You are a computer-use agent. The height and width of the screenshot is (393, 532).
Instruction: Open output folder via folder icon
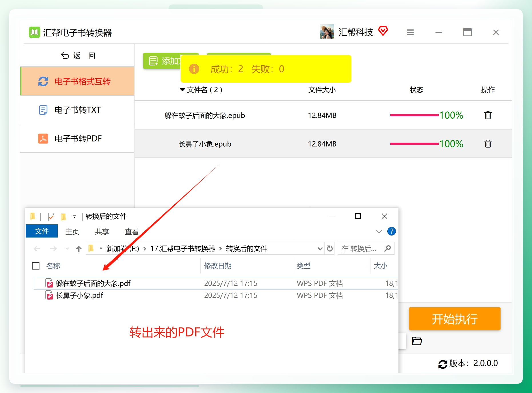417,341
